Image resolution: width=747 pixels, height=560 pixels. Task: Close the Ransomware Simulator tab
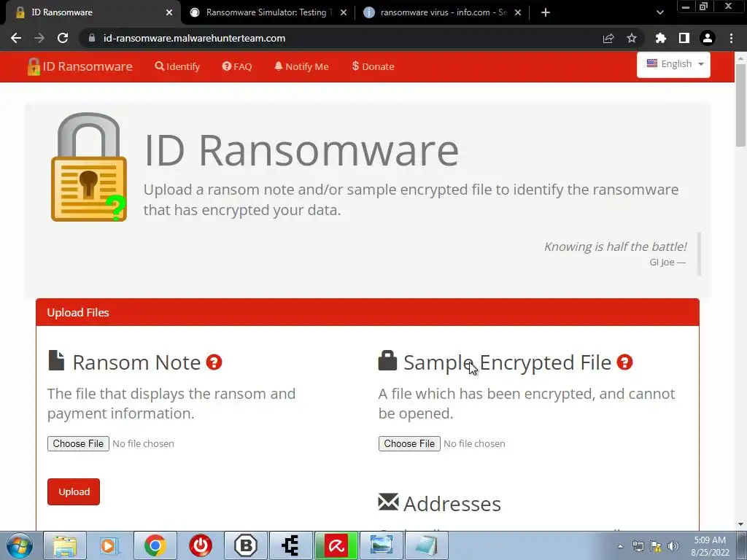344,12
